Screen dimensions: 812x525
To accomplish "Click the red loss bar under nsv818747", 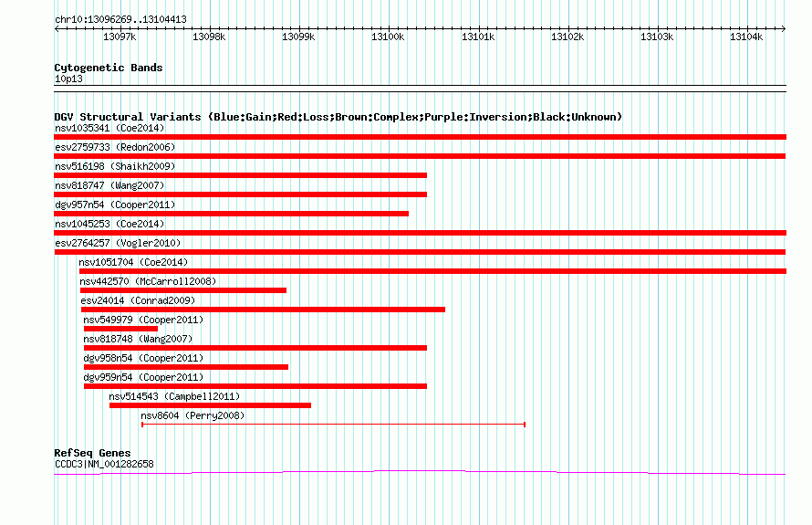I will (240, 194).
